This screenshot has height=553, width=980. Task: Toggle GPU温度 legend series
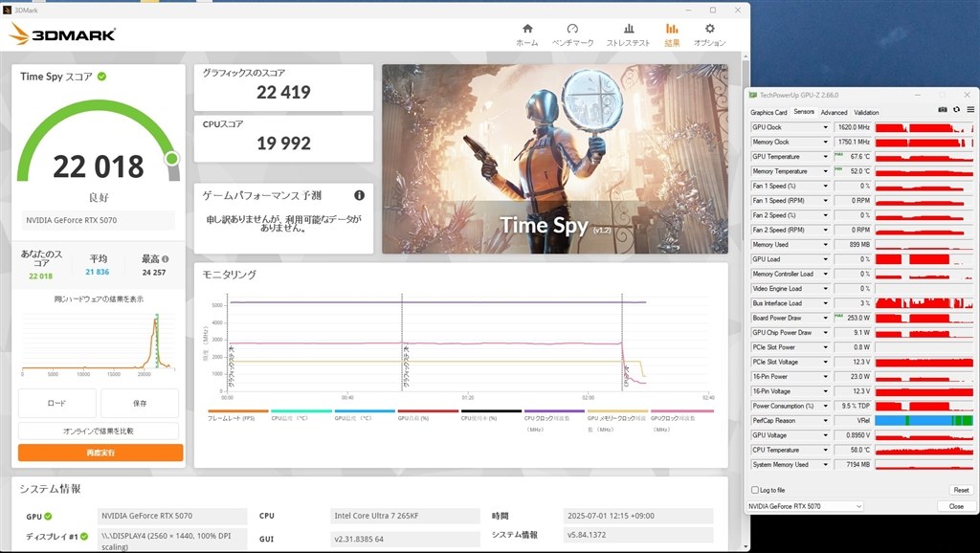[x=365, y=415]
